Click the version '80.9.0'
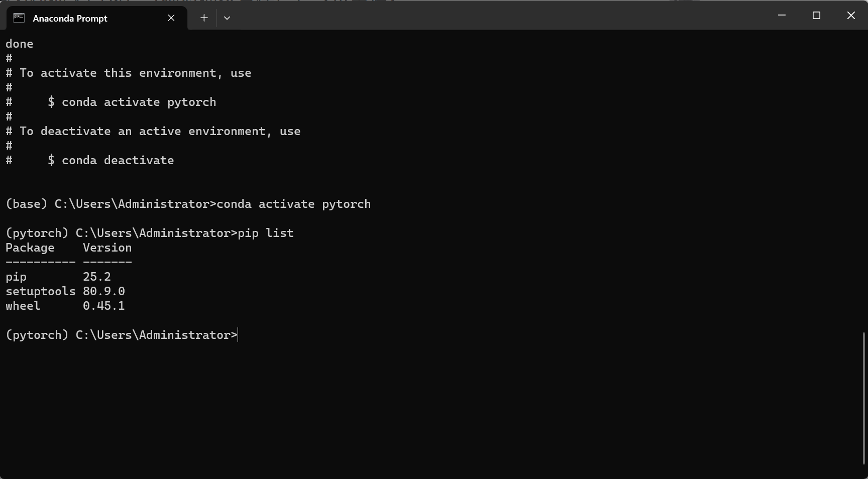868x479 pixels. coord(104,291)
